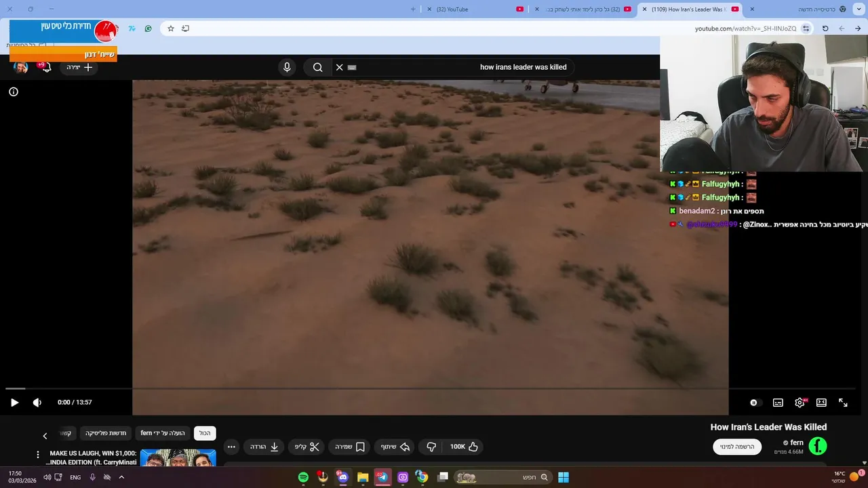868x488 pixels.
Task: Select the 'הועלה על ידי fern' chip
Action: pyautogui.click(x=163, y=433)
